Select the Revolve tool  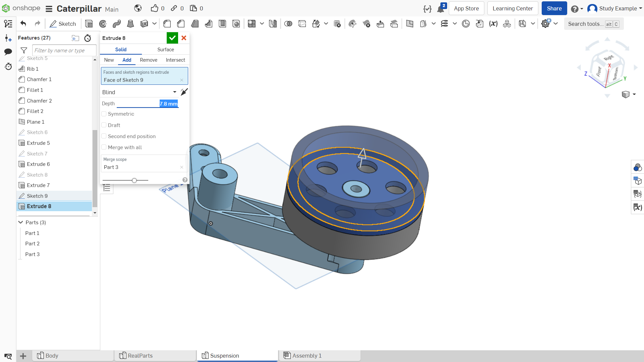[103, 24]
